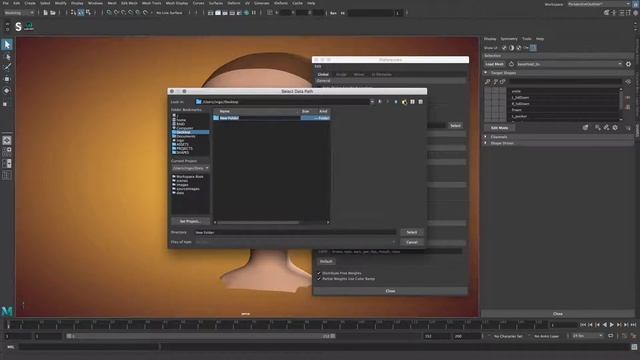Image resolution: width=640 pixels, height=360 pixels.
Task: Select the images folder in project list
Action: [182, 184]
